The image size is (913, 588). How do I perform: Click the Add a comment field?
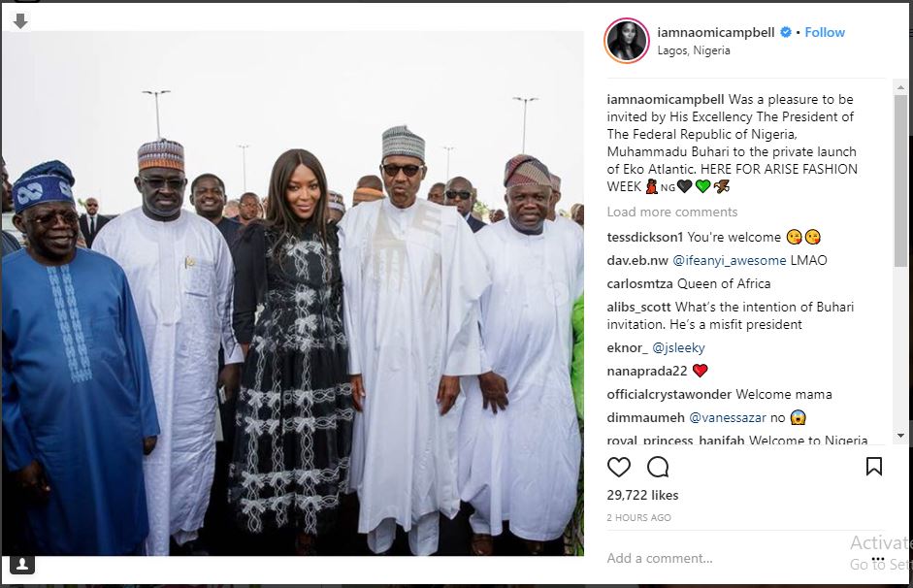pyautogui.click(x=722, y=558)
